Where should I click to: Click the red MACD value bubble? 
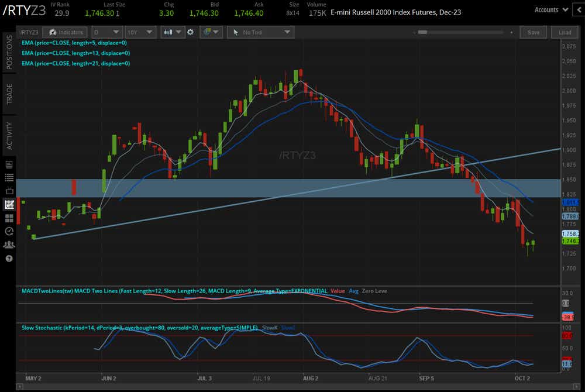(x=568, y=317)
